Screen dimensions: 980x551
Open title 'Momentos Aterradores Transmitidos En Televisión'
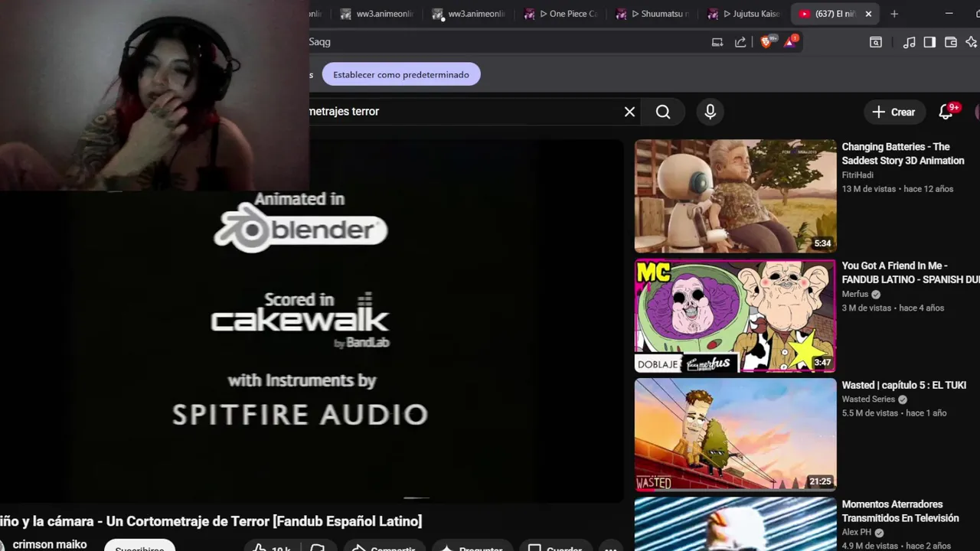coord(900,511)
